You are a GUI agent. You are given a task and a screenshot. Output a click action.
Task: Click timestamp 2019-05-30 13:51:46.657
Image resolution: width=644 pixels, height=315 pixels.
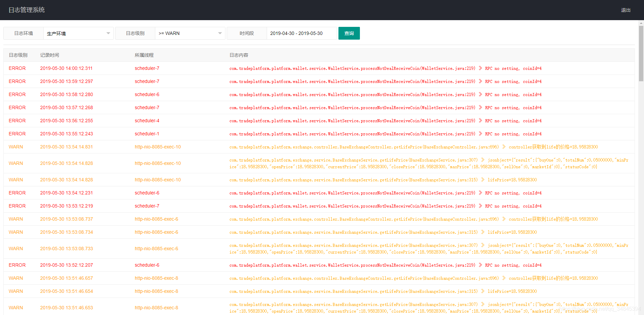66,278
